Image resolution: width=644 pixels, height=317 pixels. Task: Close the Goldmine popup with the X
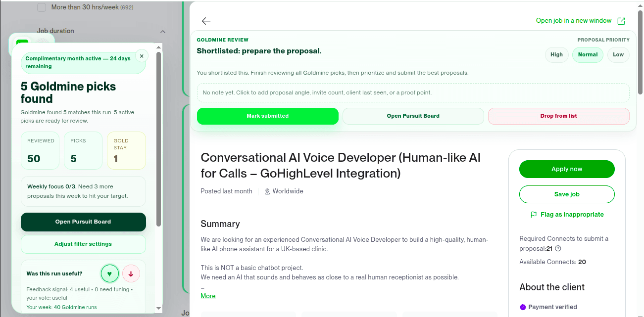[142, 56]
